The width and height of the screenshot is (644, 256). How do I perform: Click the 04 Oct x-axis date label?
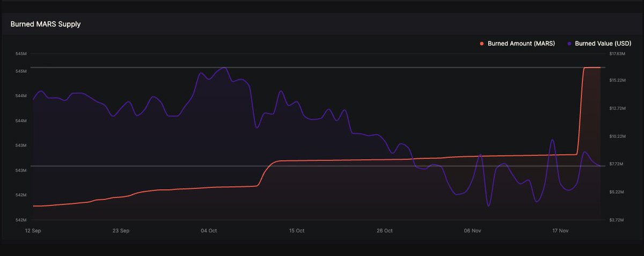[x=209, y=231]
